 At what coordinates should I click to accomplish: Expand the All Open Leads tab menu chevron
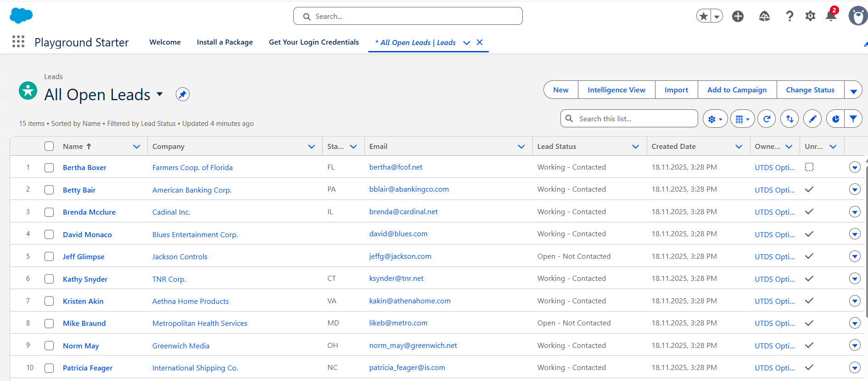click(x=467, y=43)
